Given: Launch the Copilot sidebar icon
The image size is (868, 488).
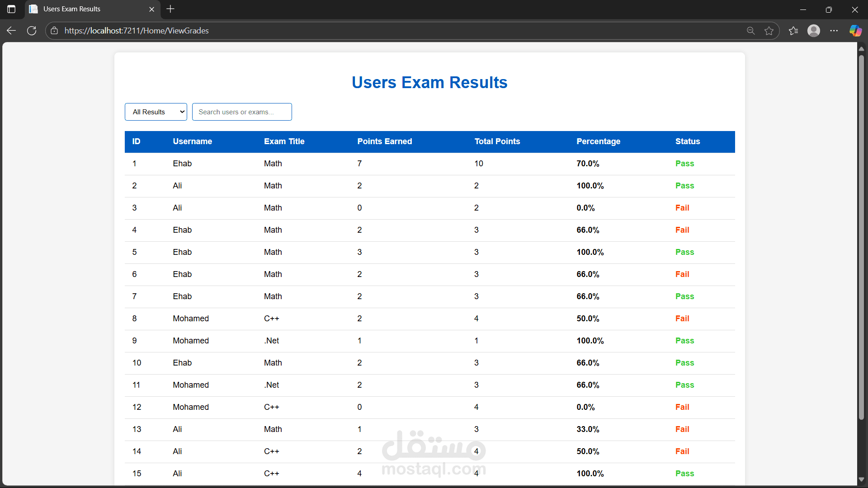Looking at the screenshot, I should click(855, 31).
